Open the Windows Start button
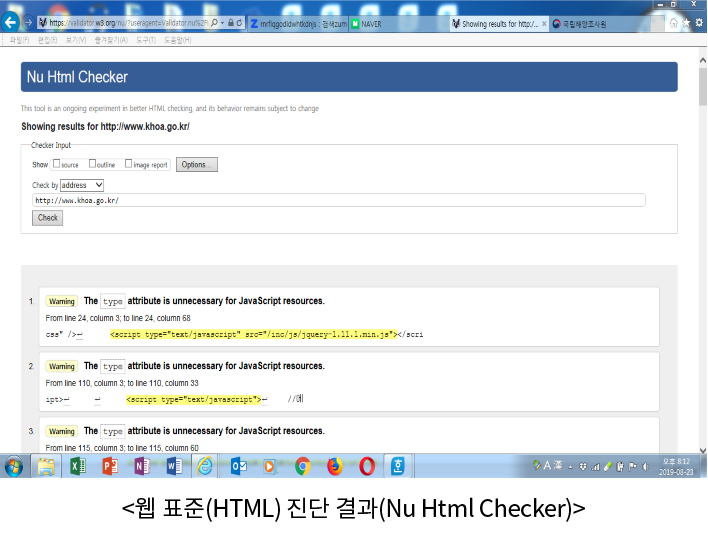 [14, 467]
